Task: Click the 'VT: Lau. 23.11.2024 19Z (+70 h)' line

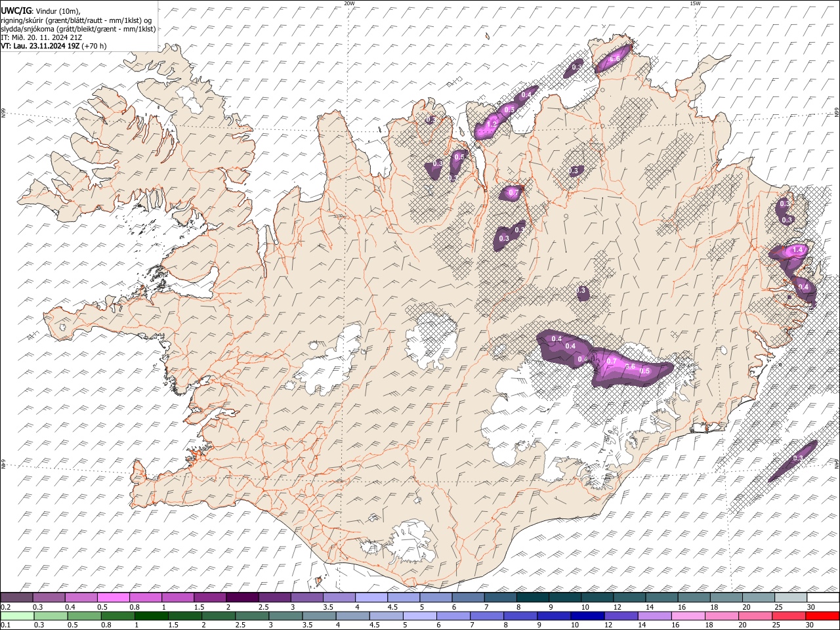Action: (x=53, y=46)
